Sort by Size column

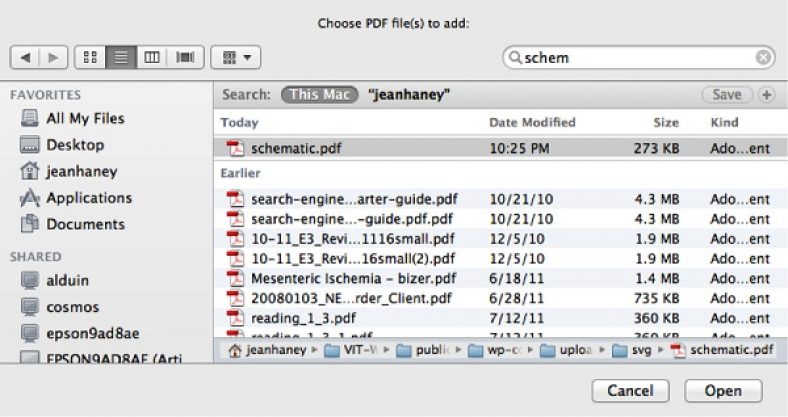pos(666,123)
